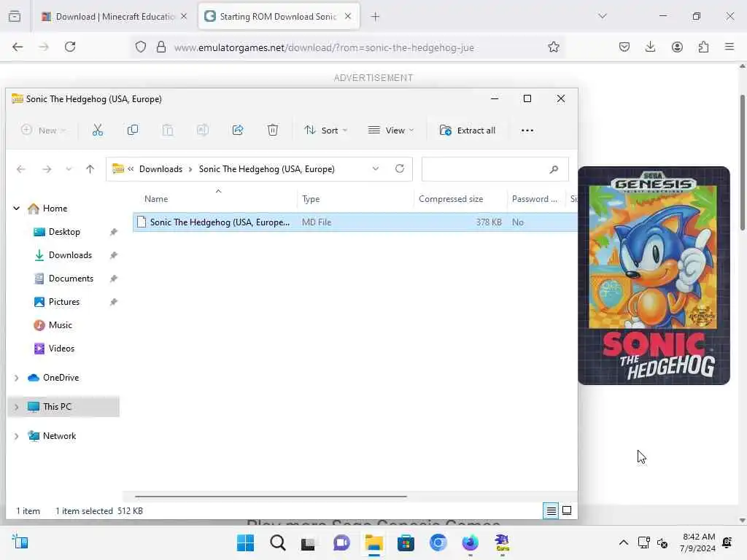Show hidden system tray icons
The width and height of the screenshot is (747, 560).
pos(623,542)
